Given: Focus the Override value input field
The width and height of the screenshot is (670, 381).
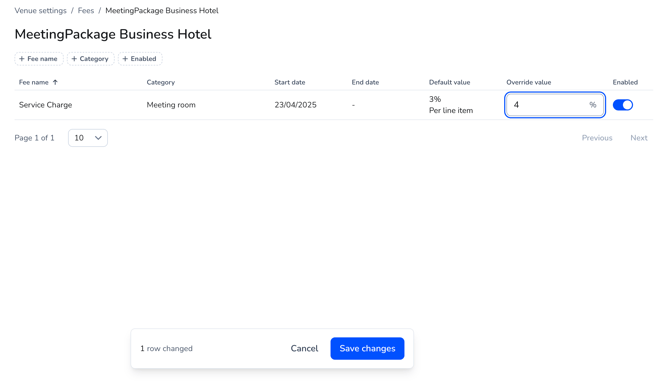Looking at the screenshot, I should pyautogui.click(x=555, y=105).
